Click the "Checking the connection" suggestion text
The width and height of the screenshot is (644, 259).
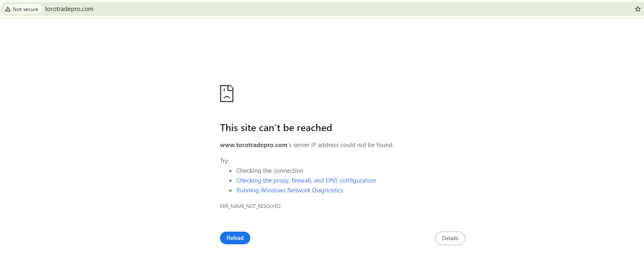click(x=269, y=171)
